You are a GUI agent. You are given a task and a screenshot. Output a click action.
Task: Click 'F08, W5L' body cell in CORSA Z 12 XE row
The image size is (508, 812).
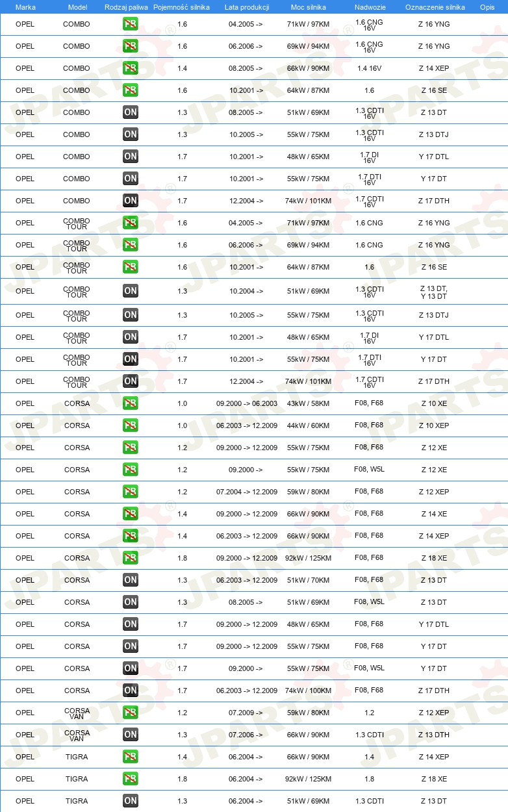[x=370, y=470]
